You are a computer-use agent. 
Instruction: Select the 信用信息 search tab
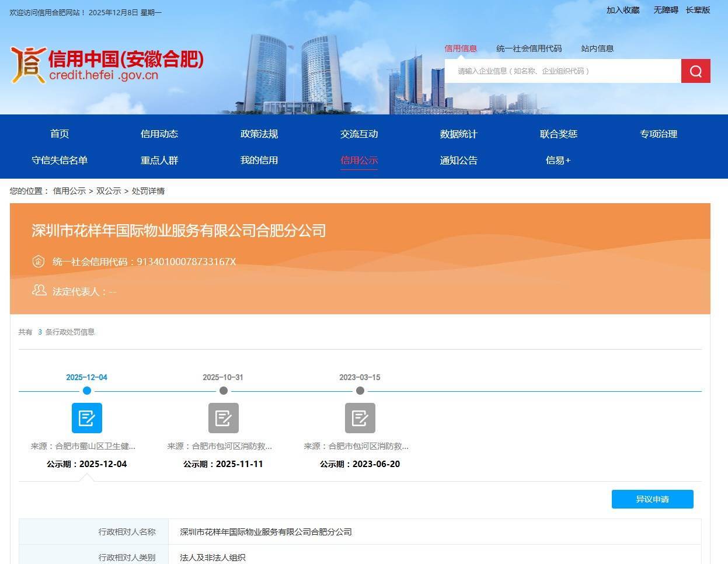coord(461,48)
